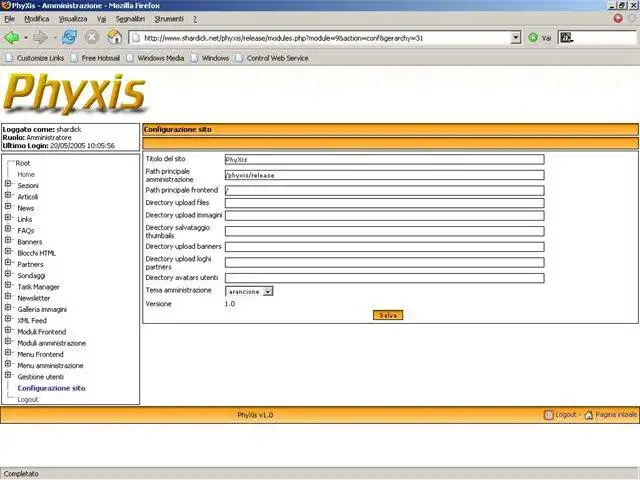640x480 pixels.
Task: Open the Customize Links bookmark
Action: (x=35, y=58)
